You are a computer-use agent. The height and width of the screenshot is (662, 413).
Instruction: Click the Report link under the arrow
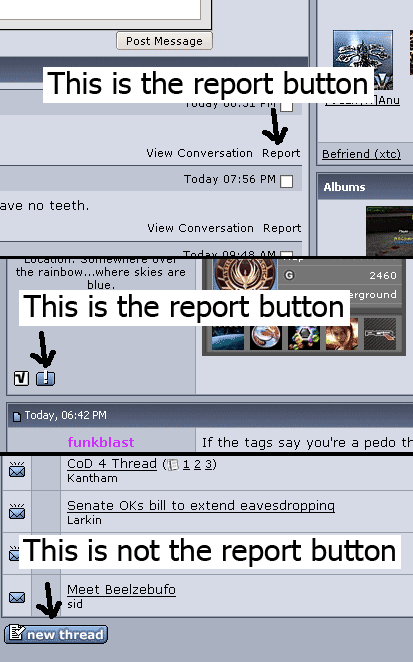281,153
